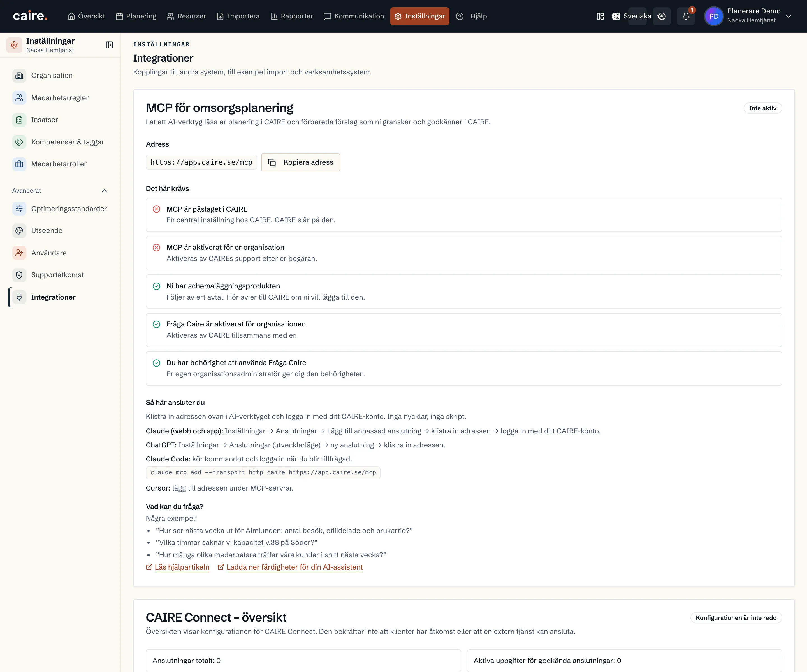Click the claude mcp add command box

point(263,473)
